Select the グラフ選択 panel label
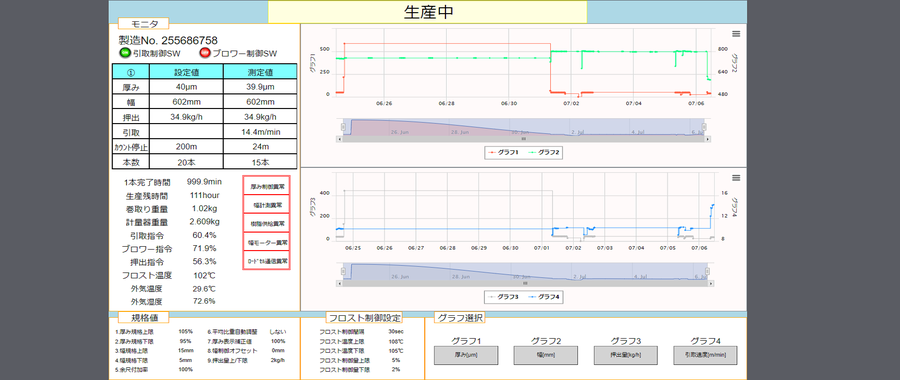 click(459, 317)
